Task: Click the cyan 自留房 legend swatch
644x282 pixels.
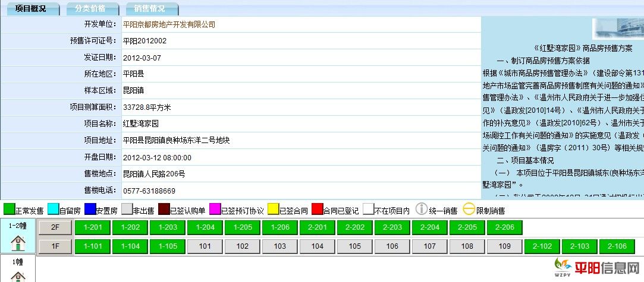Action: [x=54, y=209]
